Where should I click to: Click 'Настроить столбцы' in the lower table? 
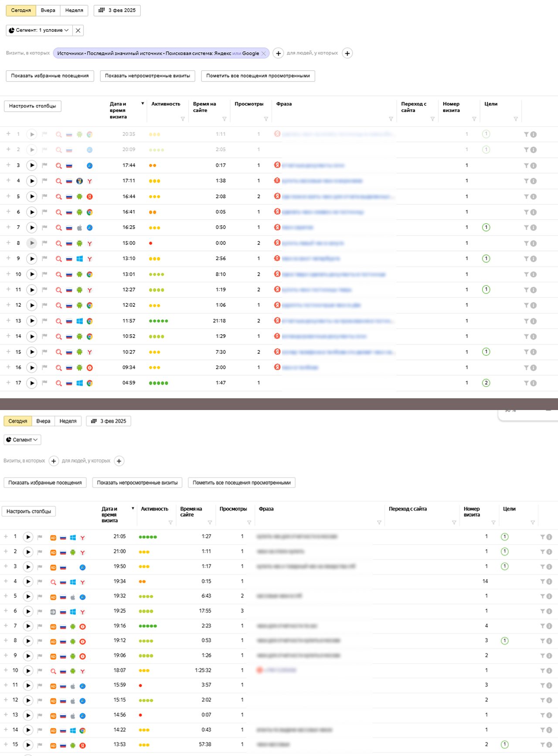(29, 512)
